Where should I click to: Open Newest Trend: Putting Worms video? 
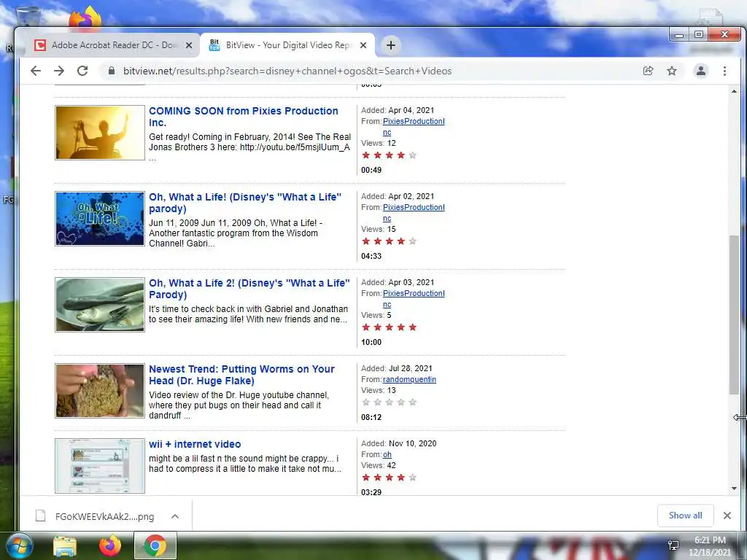[x=241, y=376]
